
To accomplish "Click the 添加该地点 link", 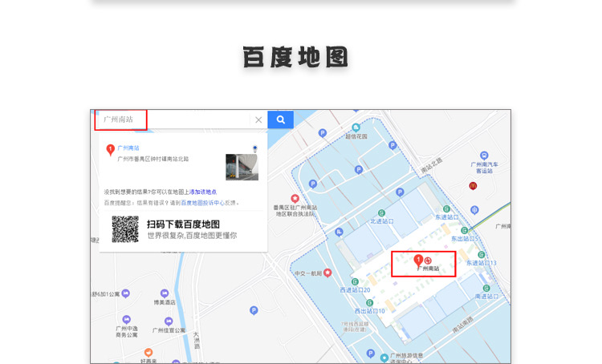I will pos(203,192).
